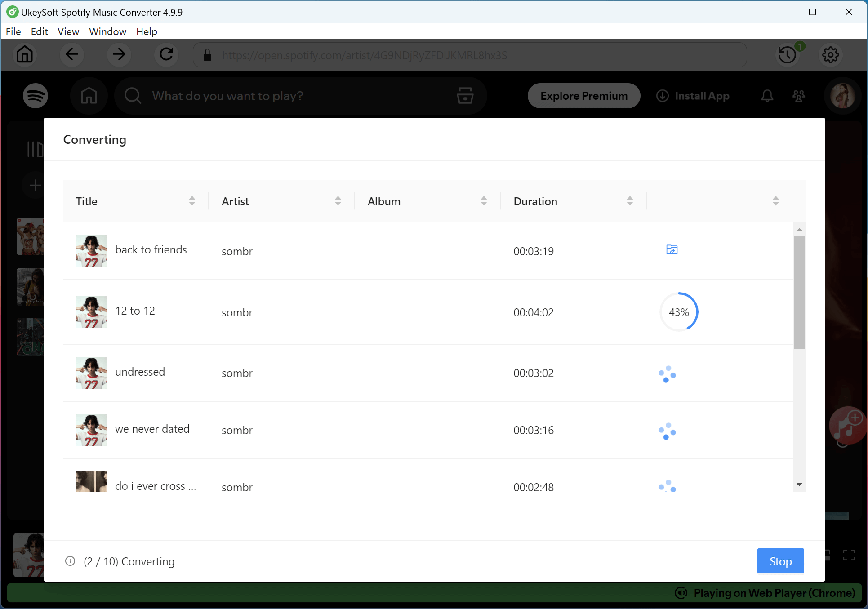
Task: Click the 43% progress circle for '12 to 12'
Action: point(678,311)
